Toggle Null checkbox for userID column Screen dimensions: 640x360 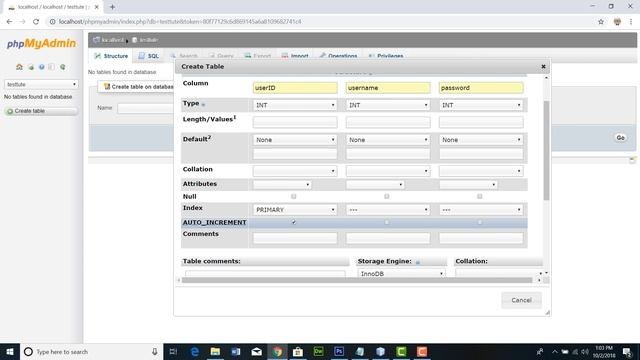tap(293, 196)
